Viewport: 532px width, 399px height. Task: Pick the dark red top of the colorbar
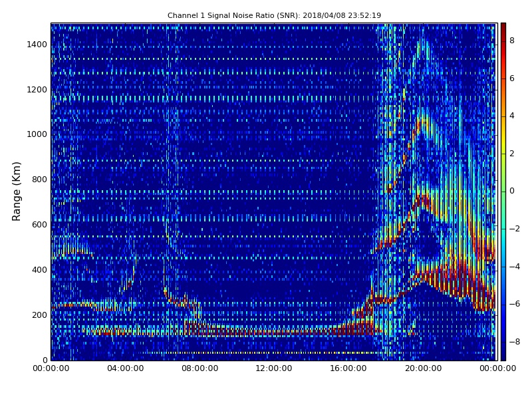point(503,26)
